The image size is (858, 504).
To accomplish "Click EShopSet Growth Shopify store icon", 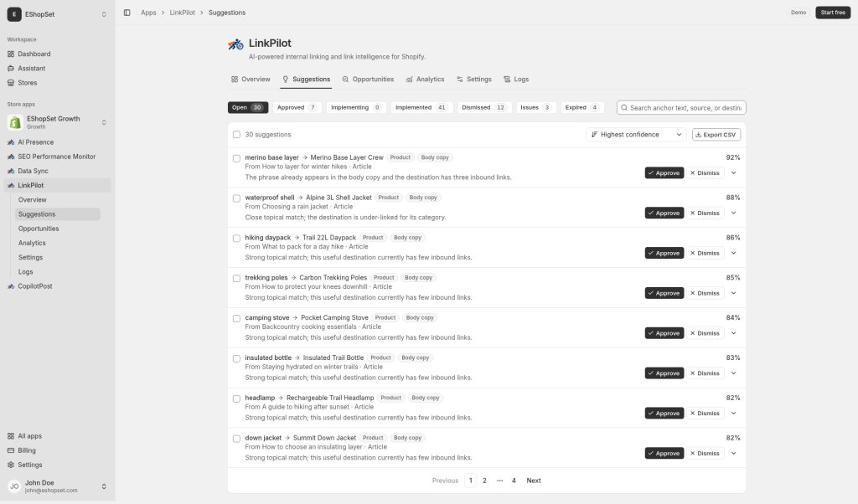I will (x=15, y=122).
